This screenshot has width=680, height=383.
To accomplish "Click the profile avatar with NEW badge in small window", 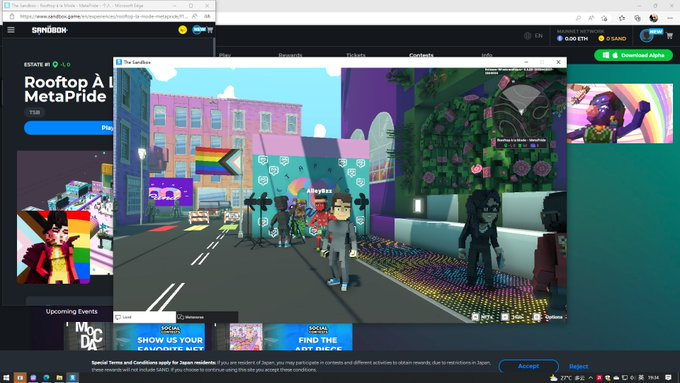I will click(199, 30).
